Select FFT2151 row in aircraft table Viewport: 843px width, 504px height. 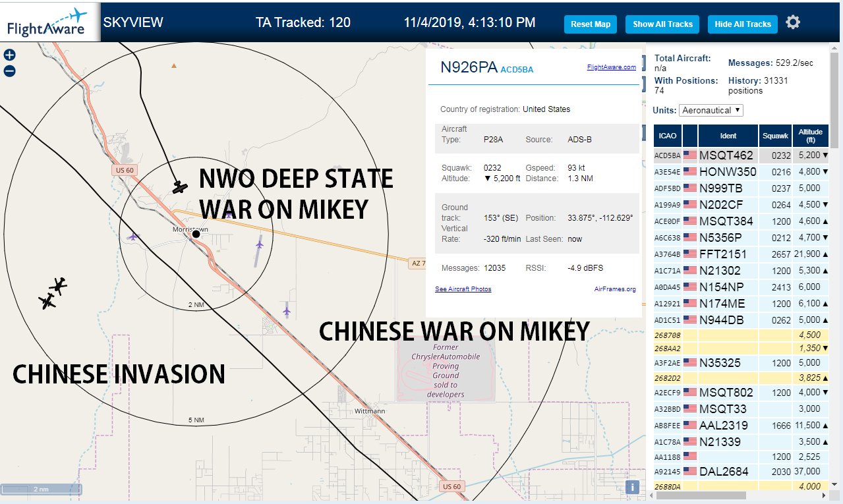point(741,254)
